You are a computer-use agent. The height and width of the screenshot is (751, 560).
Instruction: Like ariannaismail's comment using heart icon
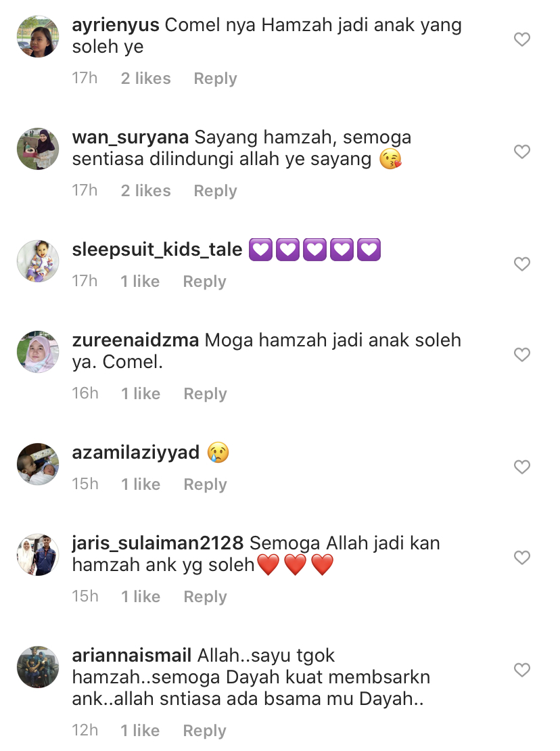(x=521, y=670)
